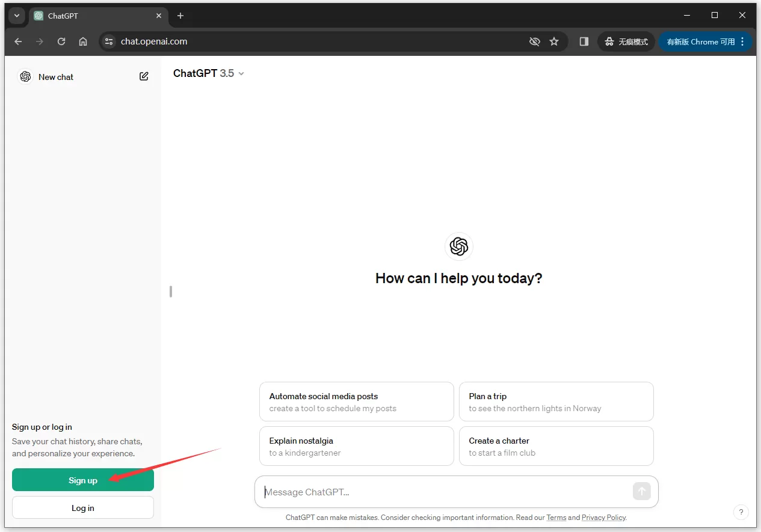Select the ChatGPT browser tab
Image resolution: width=761 pixels, height=532 pixels.
pyautogui.click(x=99, y=16)
